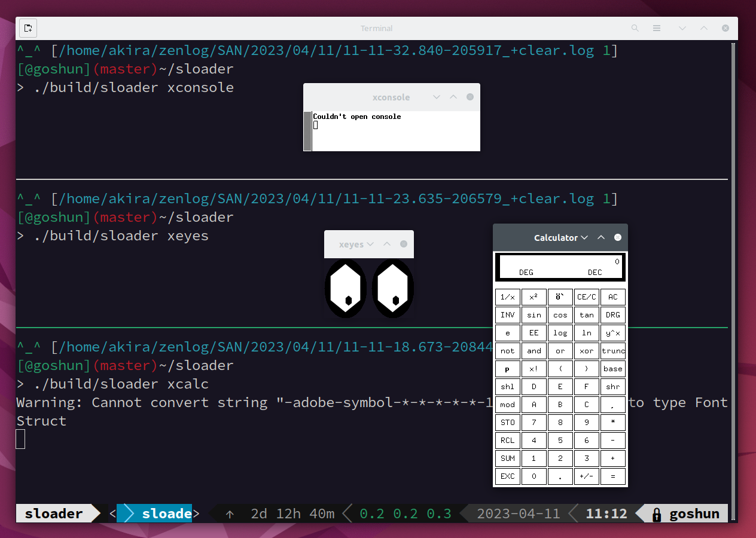Click the 11:12 clock in status bar

coord(606,514)
